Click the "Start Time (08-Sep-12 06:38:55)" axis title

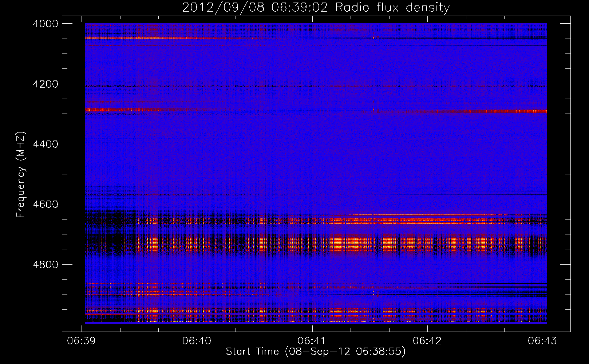point(316,352)
